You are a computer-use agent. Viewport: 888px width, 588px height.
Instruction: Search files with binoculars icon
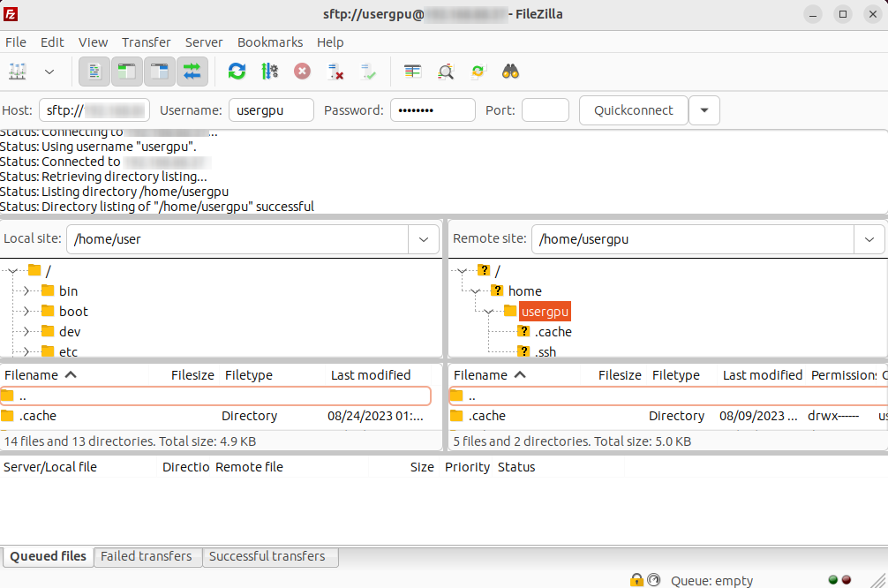(511, 72)
